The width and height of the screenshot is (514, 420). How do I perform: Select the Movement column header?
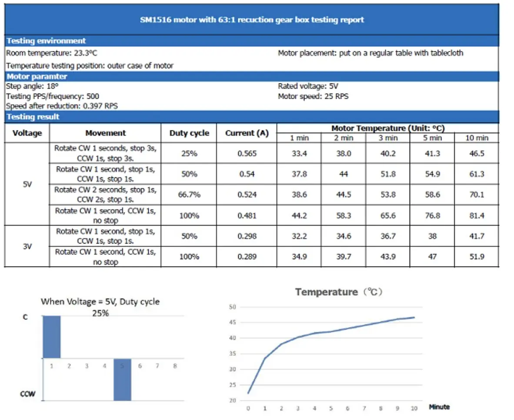[x=105, y=133]
